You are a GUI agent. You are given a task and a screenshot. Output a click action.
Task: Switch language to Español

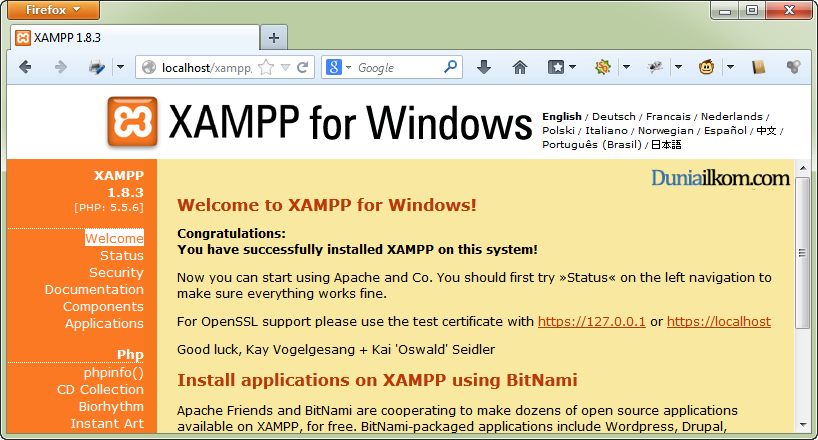(725, 130)
